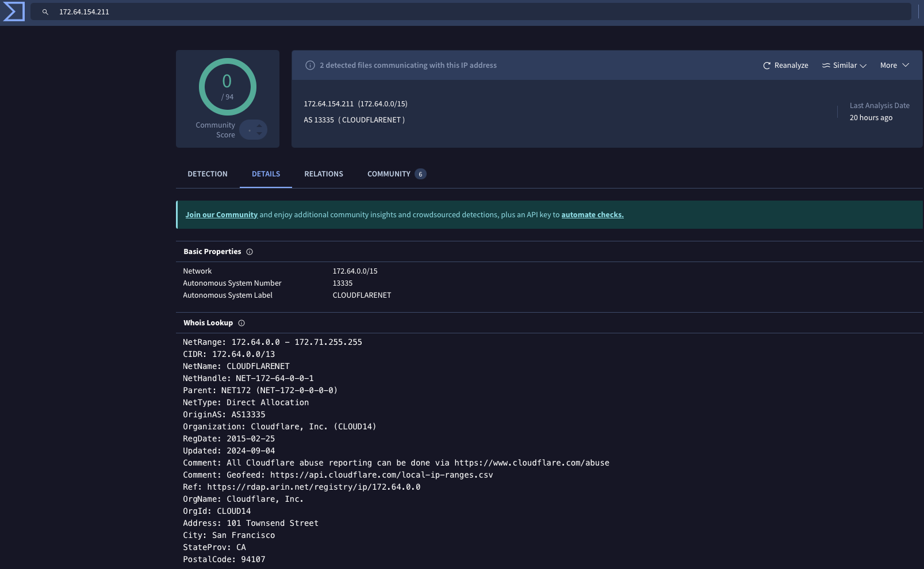Click the Join our Community link
The width and height of the screenshot is (924, 569).
point(221,214)
